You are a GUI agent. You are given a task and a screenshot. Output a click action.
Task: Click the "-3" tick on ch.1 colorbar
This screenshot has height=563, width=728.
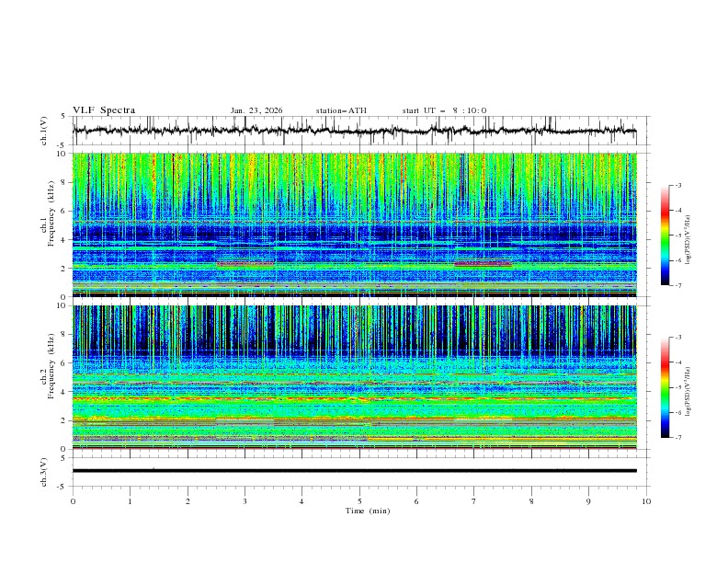[678, 185]
